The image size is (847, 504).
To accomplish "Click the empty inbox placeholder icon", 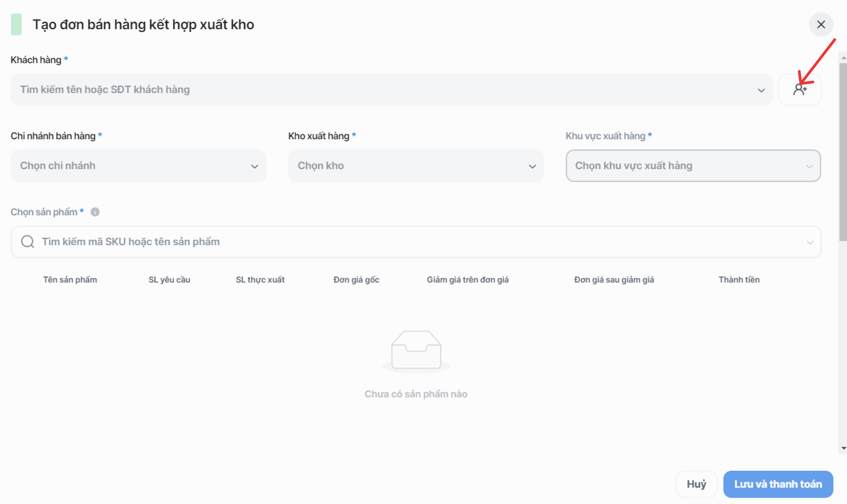I will click(x=416, y=350).
